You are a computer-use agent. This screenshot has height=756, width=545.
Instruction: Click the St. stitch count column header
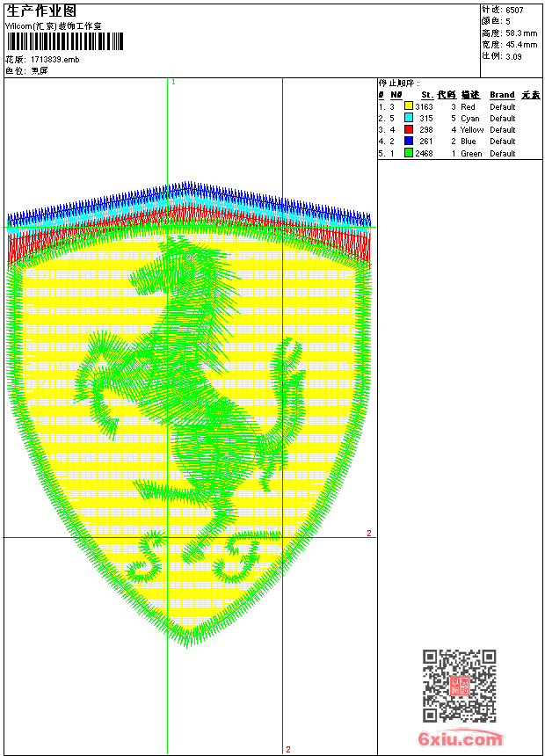point(426,95)
